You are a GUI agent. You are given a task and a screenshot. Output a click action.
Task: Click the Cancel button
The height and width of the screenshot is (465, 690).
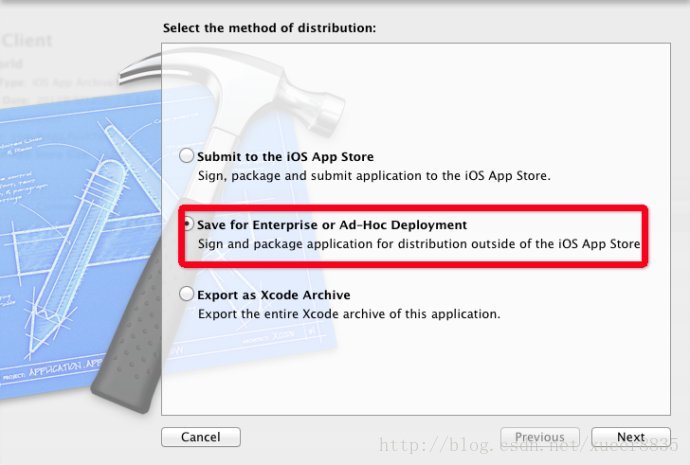pyautogui.click(x=201, y=437)
